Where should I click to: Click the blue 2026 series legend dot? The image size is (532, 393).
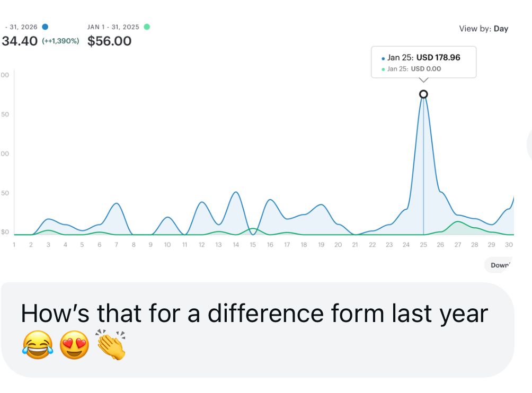point(45,27)
